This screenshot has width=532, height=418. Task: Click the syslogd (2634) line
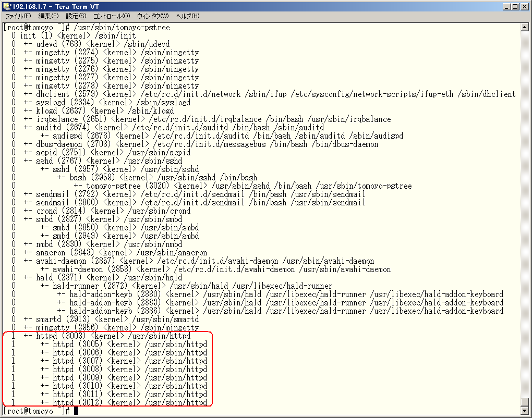(x=101, y=102)
